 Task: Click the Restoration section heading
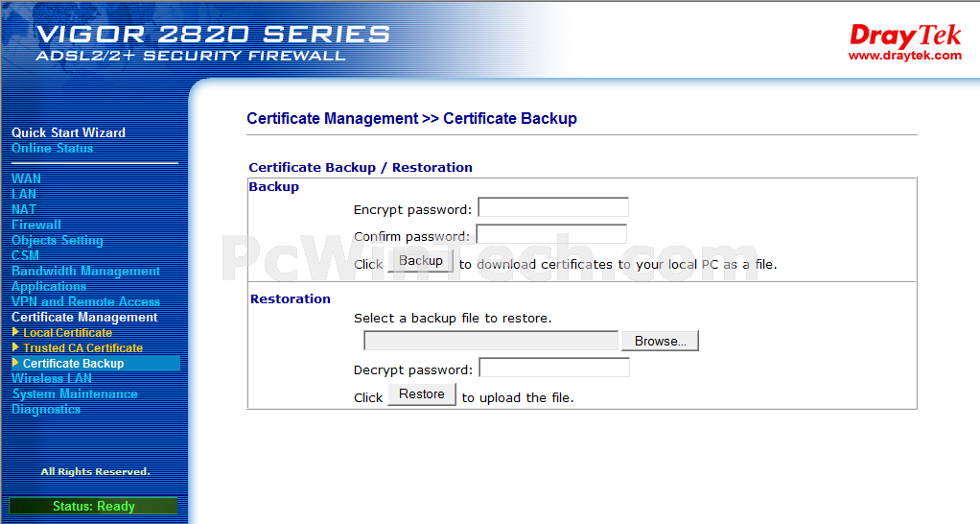point(290,298)
